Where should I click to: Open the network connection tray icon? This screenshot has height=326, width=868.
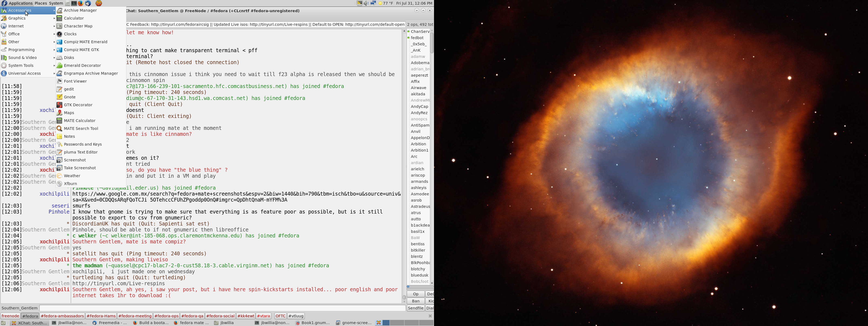[373, 3]
